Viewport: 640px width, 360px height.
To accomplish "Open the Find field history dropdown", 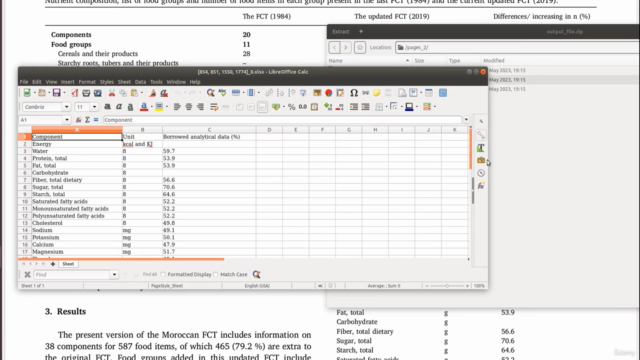I will (x=114, y=275).
